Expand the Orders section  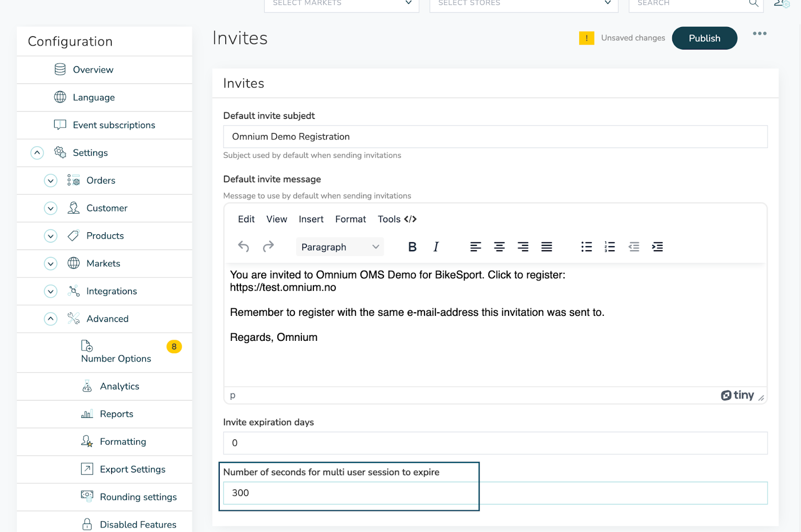click(51, 180)
